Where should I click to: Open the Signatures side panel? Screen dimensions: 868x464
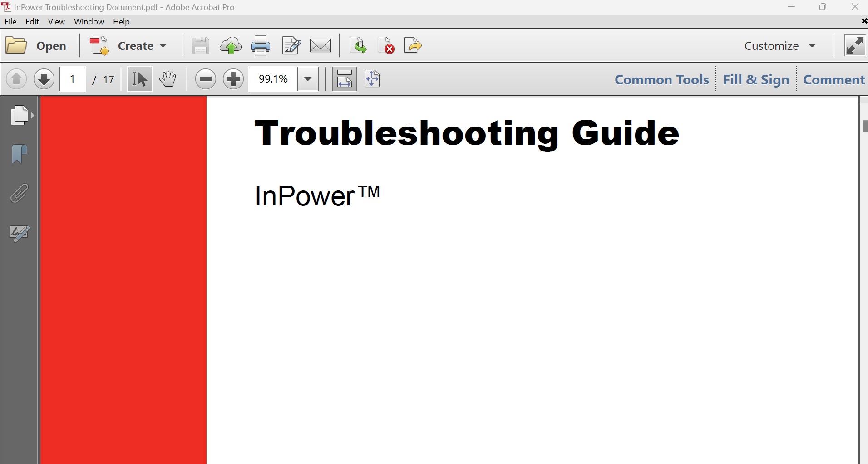tap(20, 234)
